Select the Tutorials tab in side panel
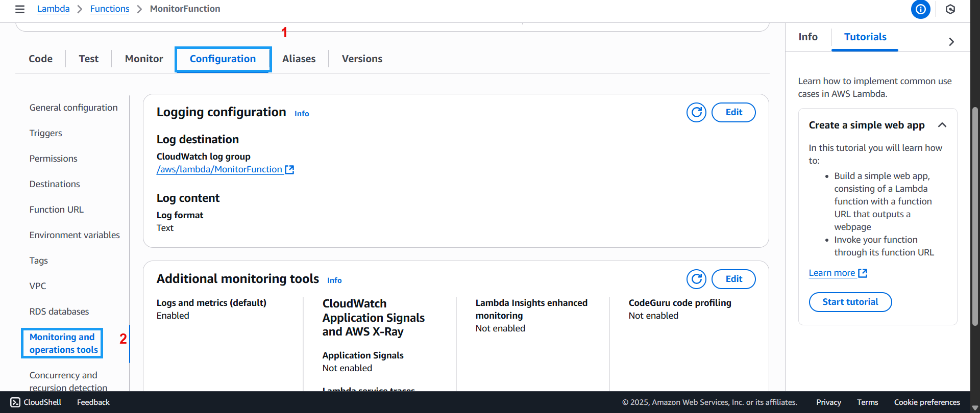 click(x=865, y=37)
